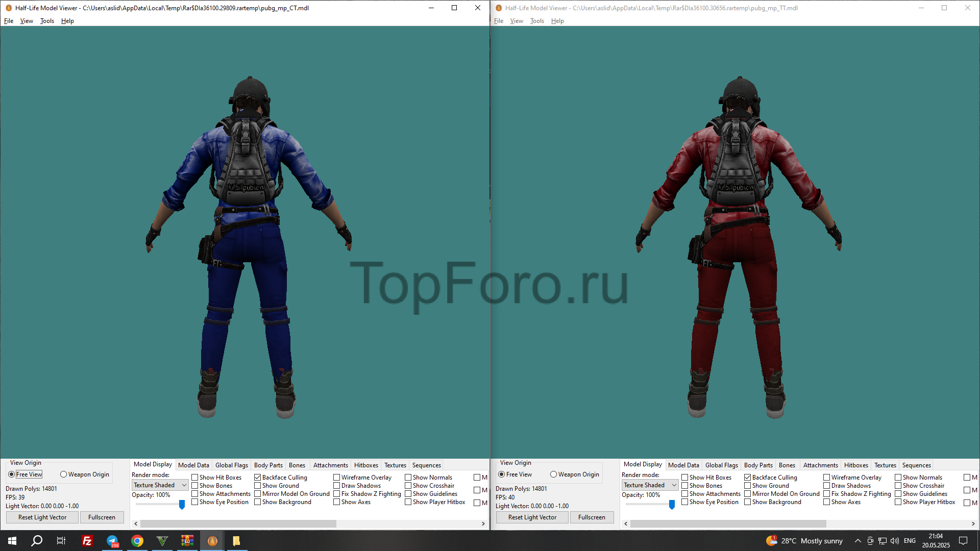Click Fullscreen button in right viewer
Image resolution: width=980 pixels, height=551 pixels.
click(x=592, y=517)
